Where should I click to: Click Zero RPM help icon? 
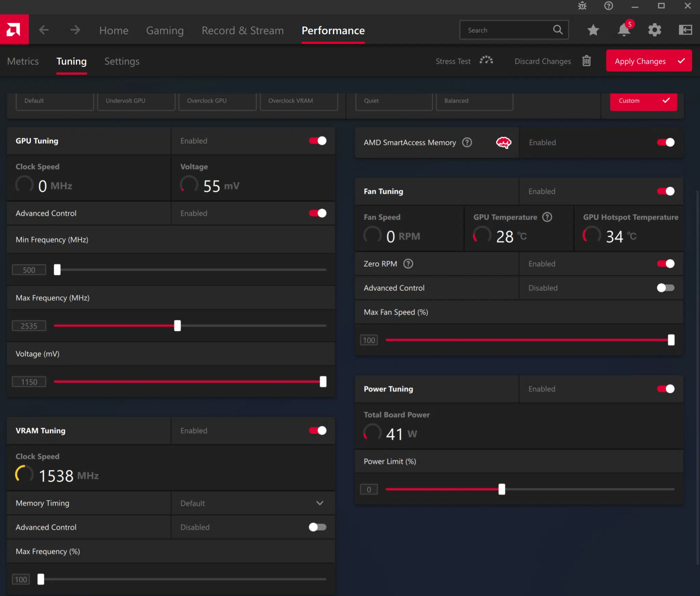[408, 263]
